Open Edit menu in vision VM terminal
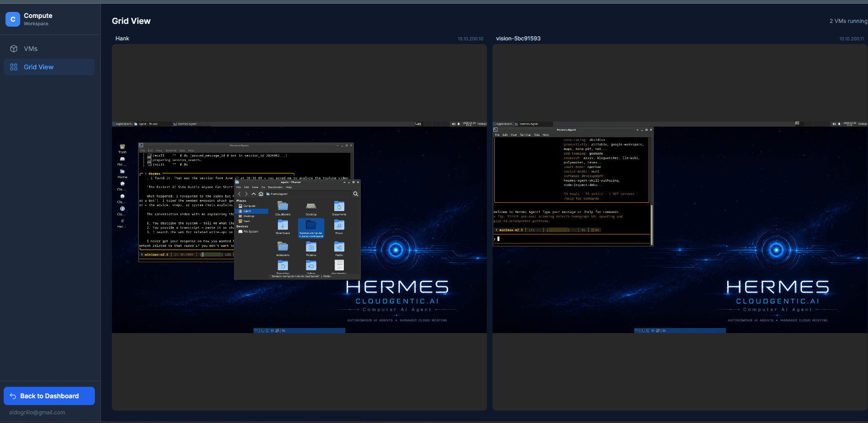This screenshot has height=423, width=868. (x=505, y=135)
